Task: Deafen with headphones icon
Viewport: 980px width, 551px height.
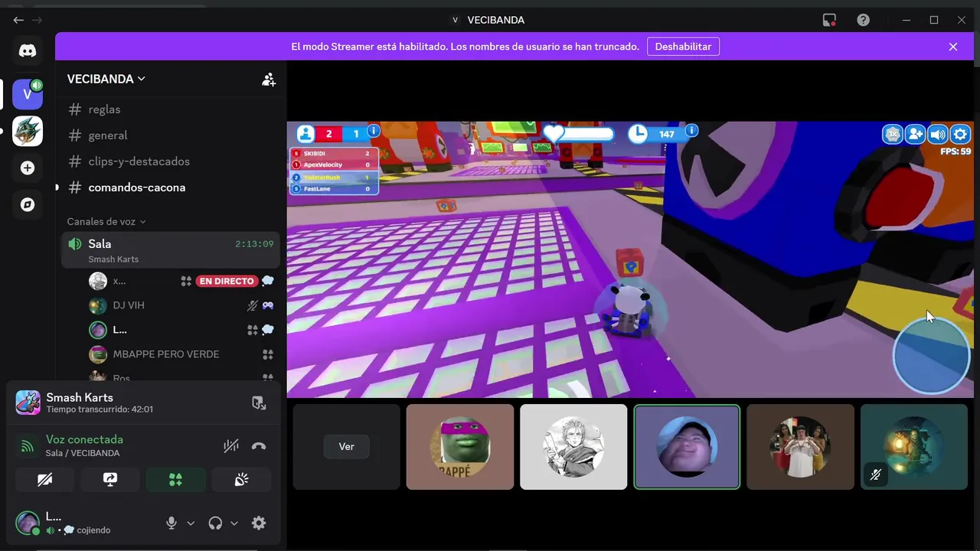Action: [215, 523]
